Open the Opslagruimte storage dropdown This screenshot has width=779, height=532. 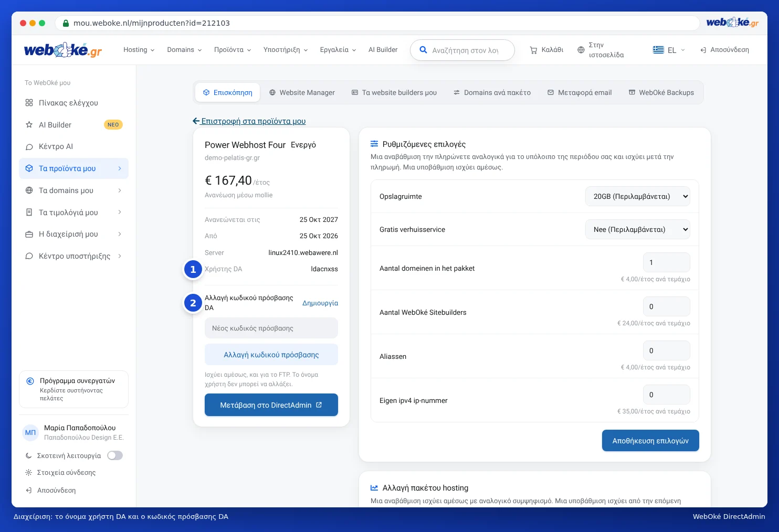pyautogui.click(x=638, y=197)
